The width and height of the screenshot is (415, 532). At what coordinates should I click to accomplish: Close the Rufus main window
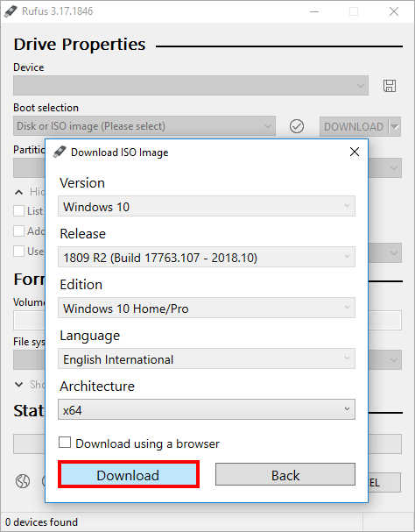394,11
